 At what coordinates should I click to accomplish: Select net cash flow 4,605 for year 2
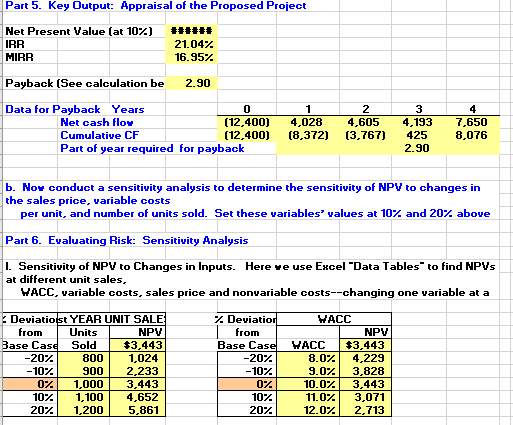click(365, 122)
